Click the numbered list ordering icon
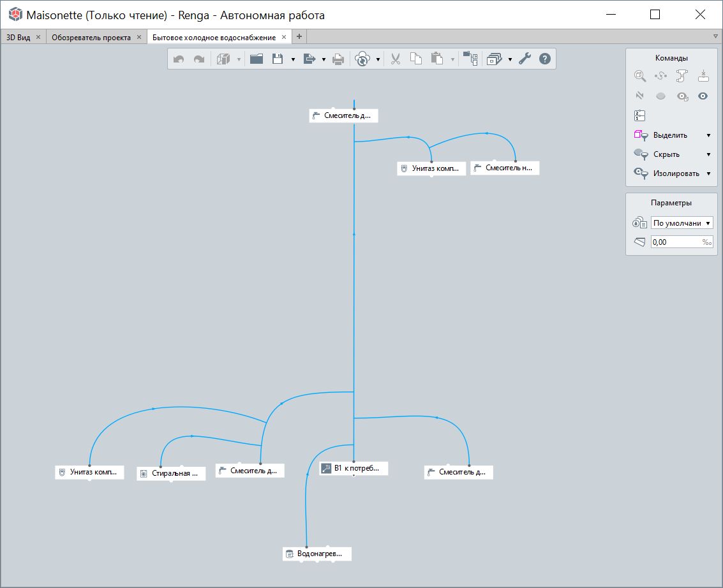Viewport: 723px width, 588px height. coord(639,115)
